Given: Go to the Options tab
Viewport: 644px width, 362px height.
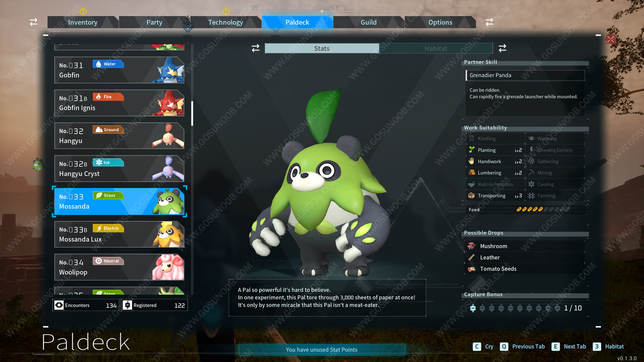Looking at the screenshot, I should [x=440, y=22].
